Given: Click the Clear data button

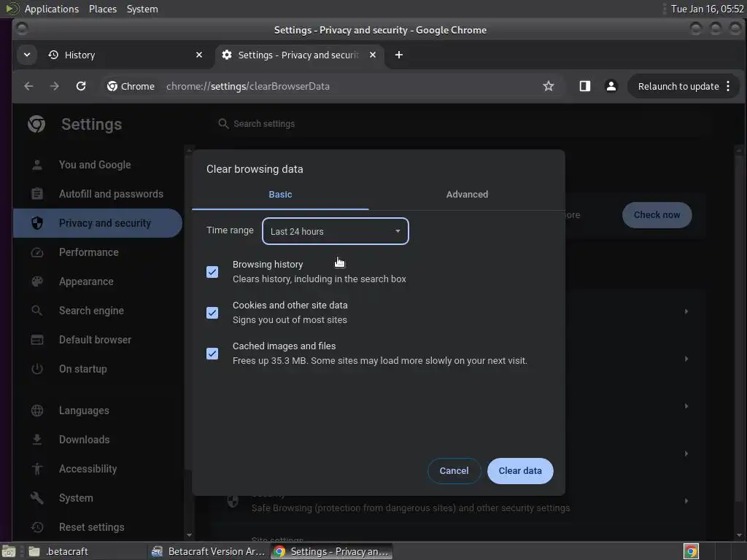Looking at the screenshot, I should coord(520,471).
